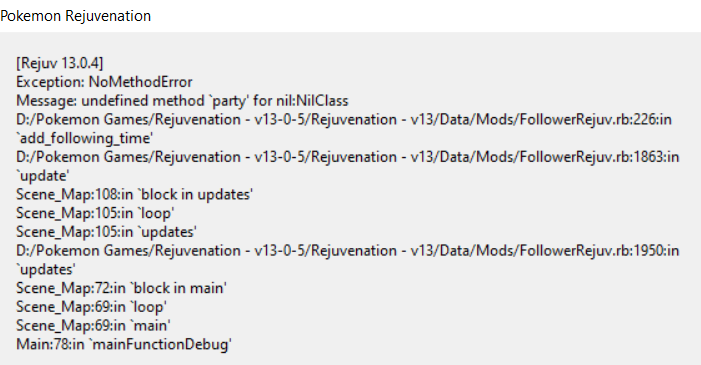Click Scene_Map:108 `block in updates' line
The image size is (701, 365).
(x=135, y=195)
